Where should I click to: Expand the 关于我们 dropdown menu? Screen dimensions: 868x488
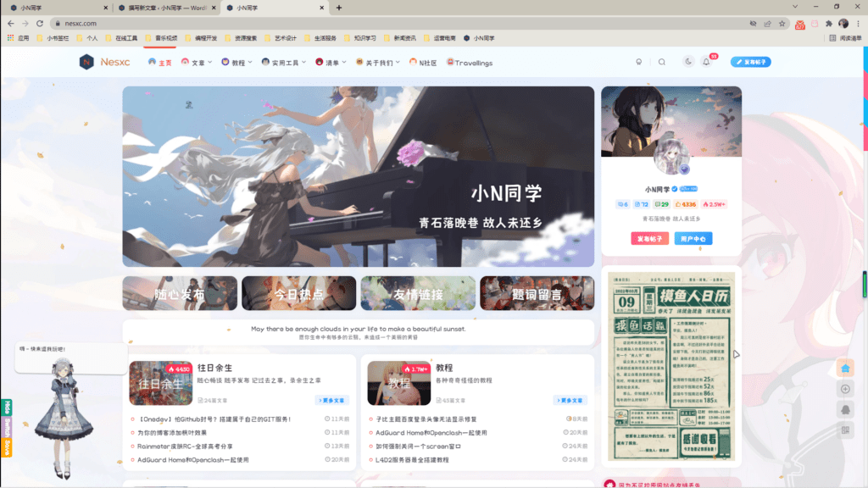378,63
